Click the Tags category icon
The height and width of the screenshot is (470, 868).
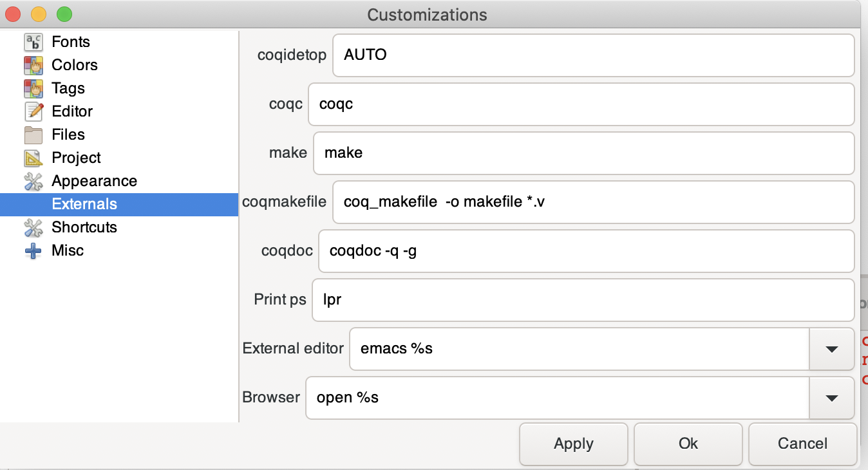(33, 88)
